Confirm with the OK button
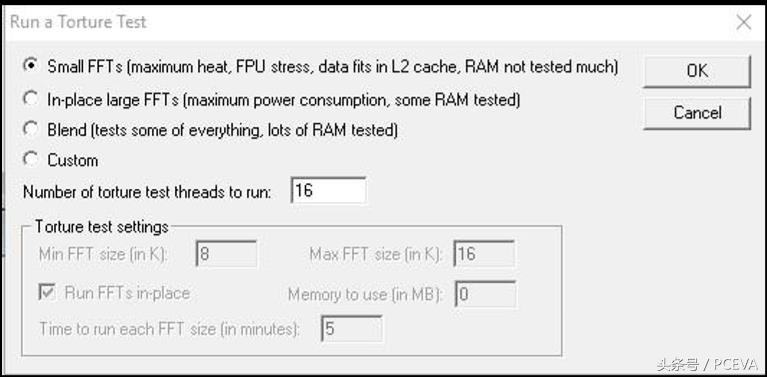767x377 pixels. pyautogui.click(x=697, y=71)
